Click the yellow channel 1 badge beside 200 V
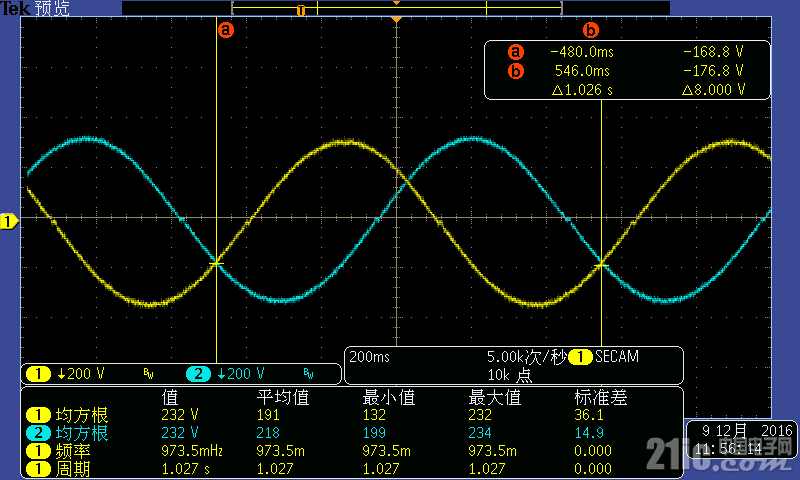 tap(38, 374)
